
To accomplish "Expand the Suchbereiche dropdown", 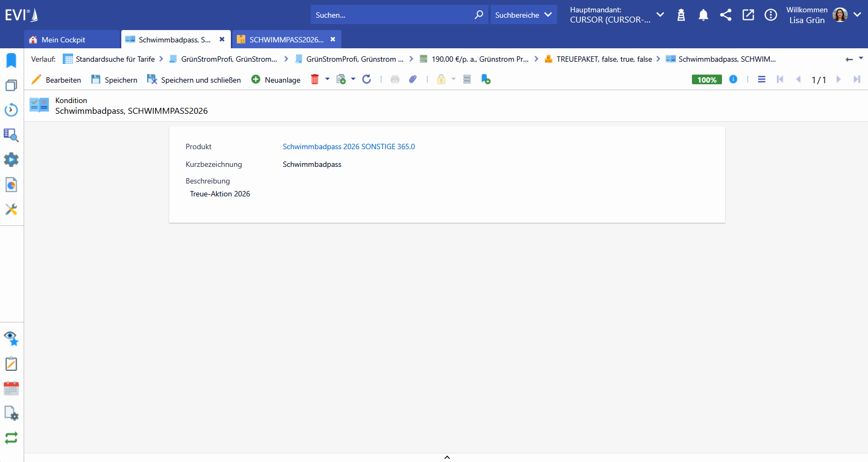I will coord(523,15).
